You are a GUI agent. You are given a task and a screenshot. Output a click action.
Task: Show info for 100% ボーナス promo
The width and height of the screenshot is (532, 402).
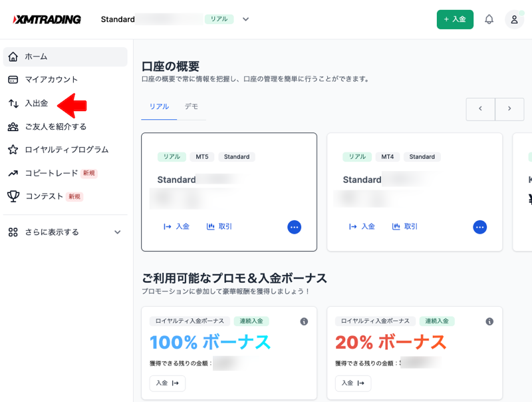click(304, 321)
